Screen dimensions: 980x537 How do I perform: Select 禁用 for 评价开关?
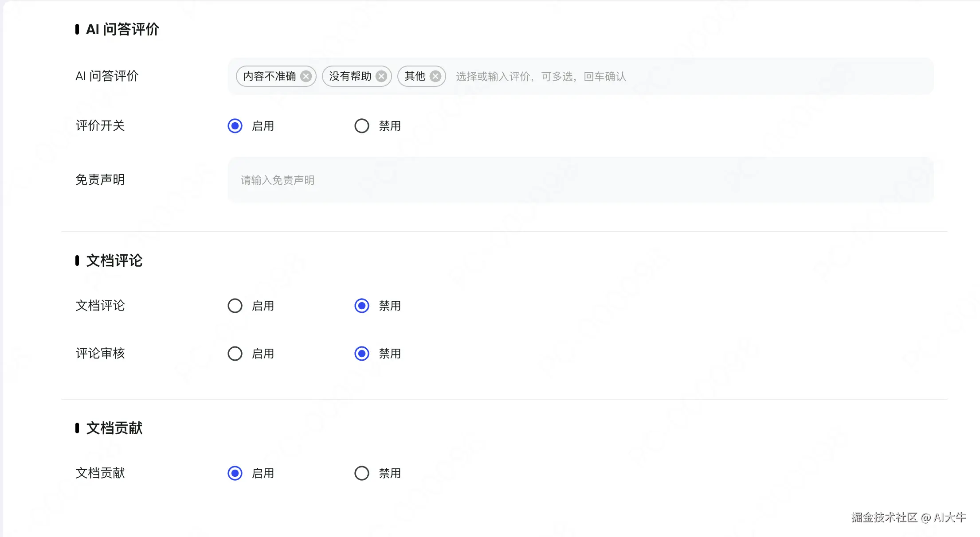362,126
